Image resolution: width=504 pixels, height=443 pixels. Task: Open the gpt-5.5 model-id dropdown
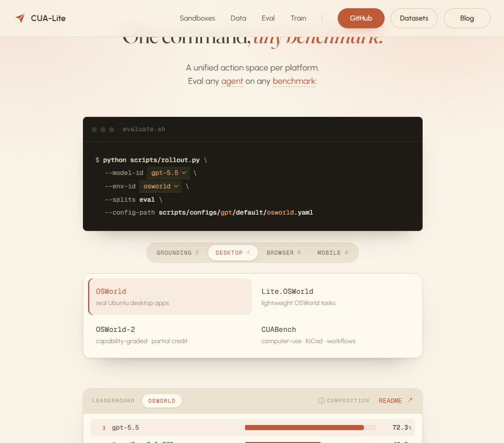pyautogui.click(x=168, y=173)
